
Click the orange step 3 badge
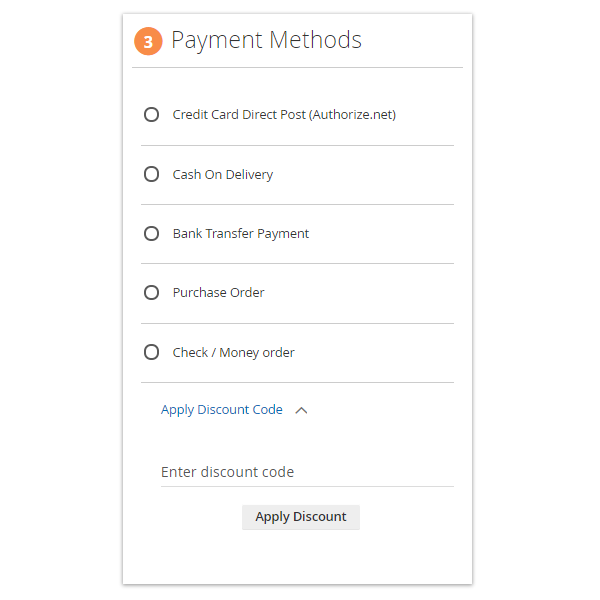point(148,42)
